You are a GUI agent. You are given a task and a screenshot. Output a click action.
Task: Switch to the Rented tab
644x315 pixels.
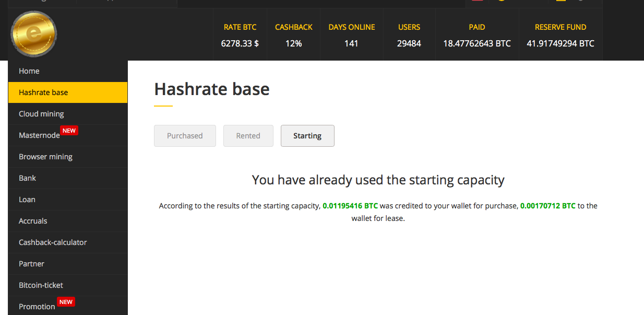(248, 136)
